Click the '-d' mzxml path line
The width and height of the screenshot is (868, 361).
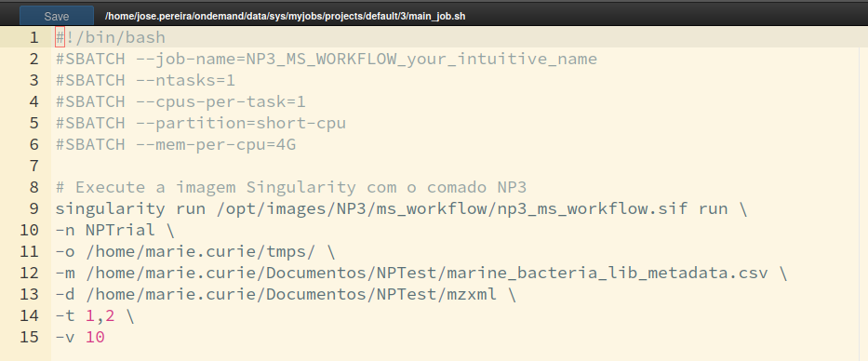pos(286,294)
